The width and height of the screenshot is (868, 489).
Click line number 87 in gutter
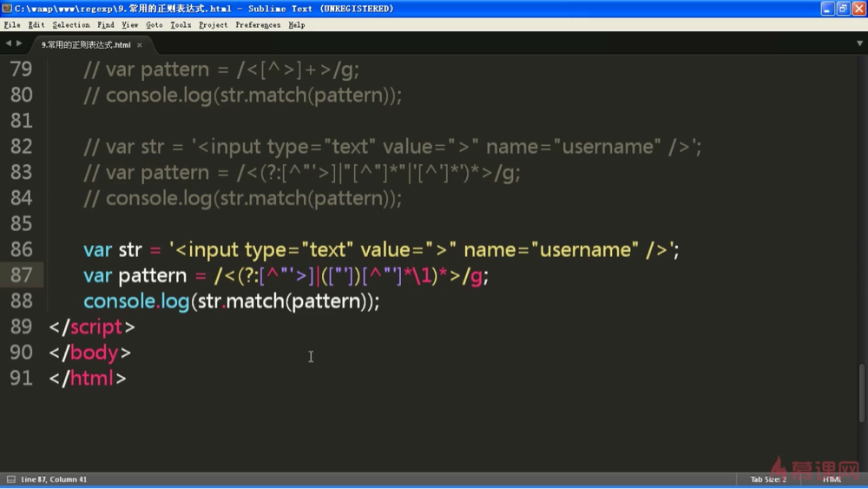pos(21,275)
